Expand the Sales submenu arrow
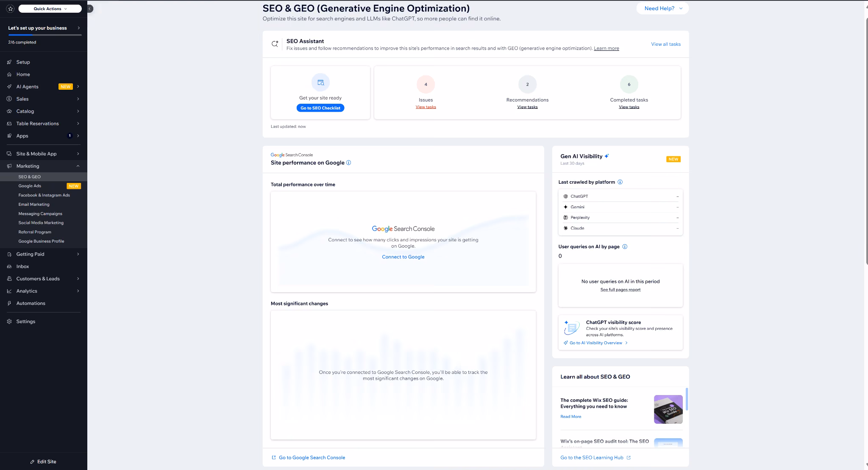868x470 pixels. tap(78, 99)
